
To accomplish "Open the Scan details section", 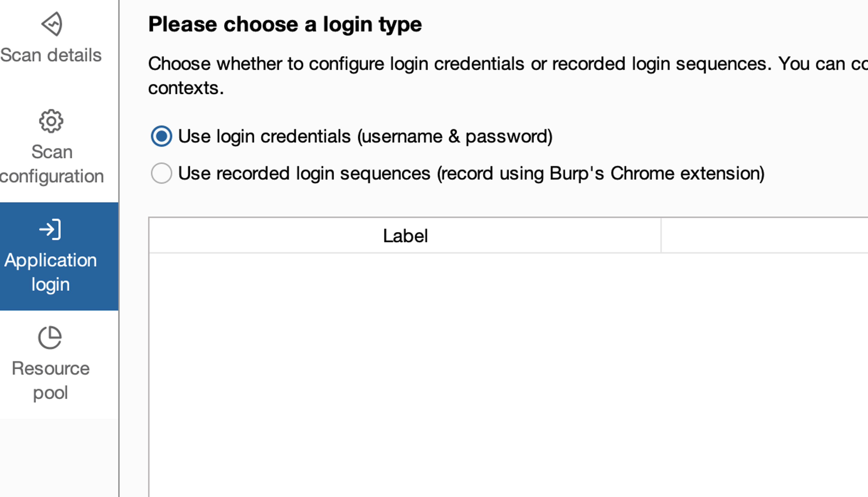I will [51, 55].
